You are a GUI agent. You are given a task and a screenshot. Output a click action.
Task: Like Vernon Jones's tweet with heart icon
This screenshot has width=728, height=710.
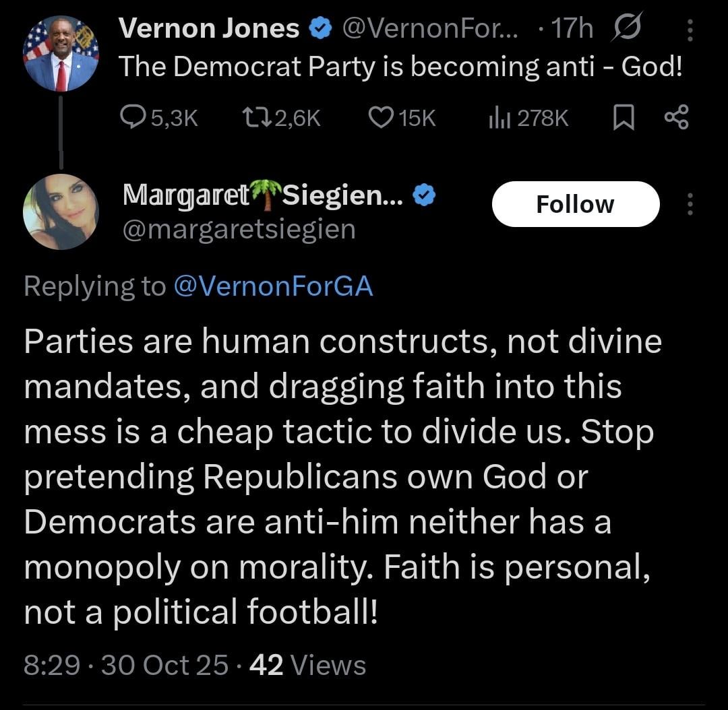pos(381,119)
